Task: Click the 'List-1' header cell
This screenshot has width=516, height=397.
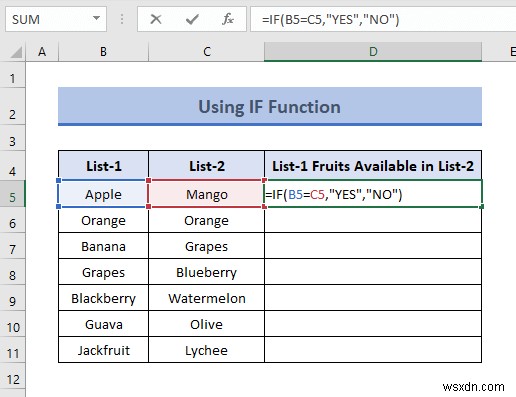Action: [x=103, y=166]
